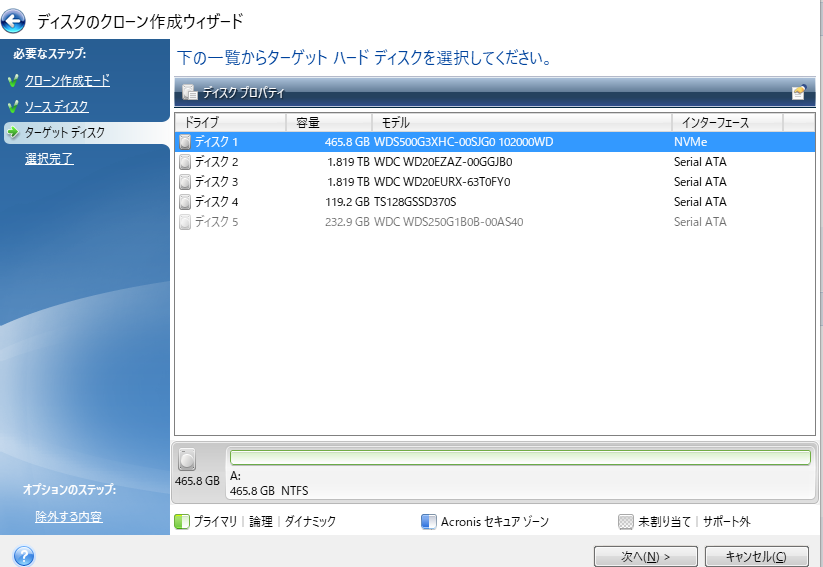Viewport: 823px width, 567px height.
Task: Open the クローン作成モード step
Action: point(67,81)
